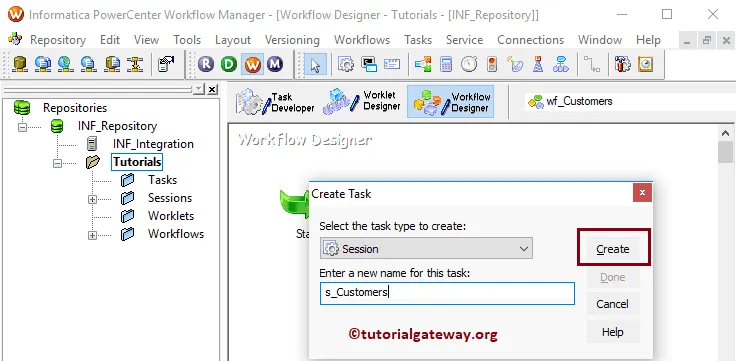Open the Repository menu
Image resolution: width=736 pixels, height=361 pixels.
click(x=58, y=40)
